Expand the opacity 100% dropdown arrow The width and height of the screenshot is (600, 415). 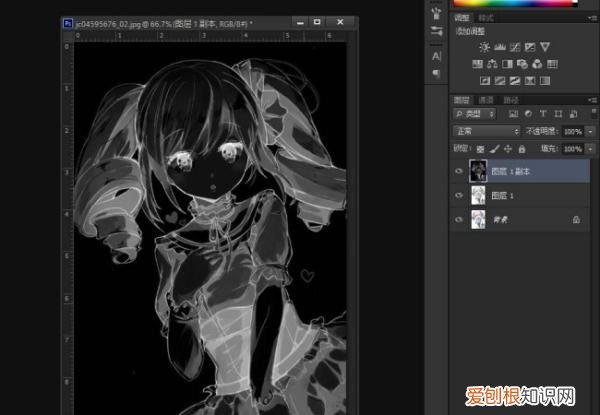pyautogui.click(x=590, y=132)
